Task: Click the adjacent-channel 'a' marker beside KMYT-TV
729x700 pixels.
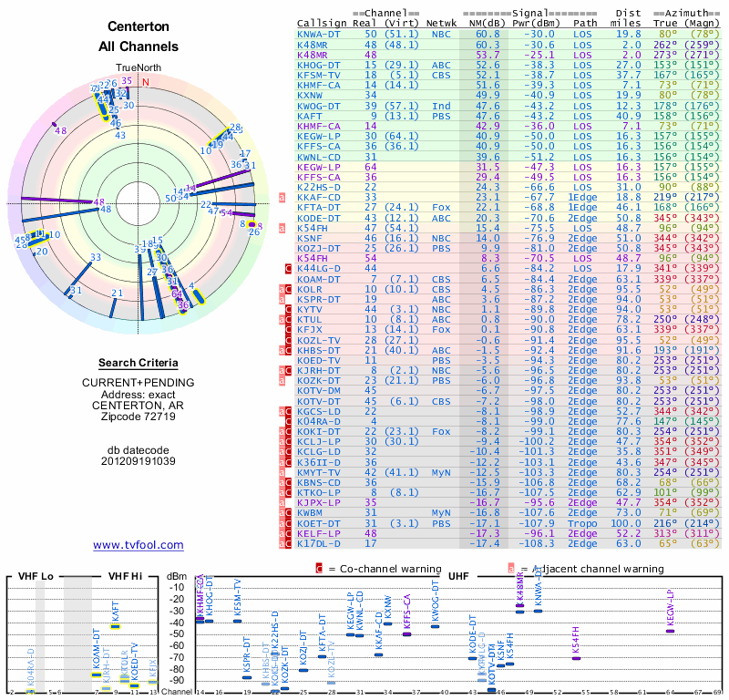Action: (282, 472)
